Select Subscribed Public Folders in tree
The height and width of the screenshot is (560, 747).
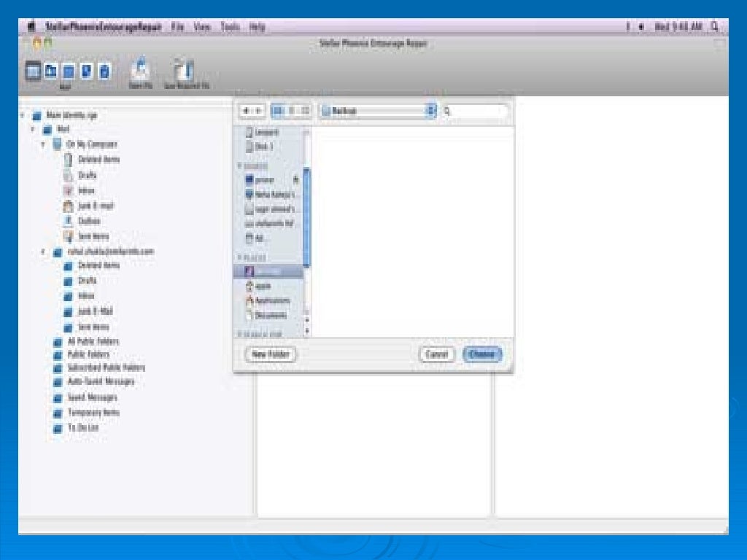pos(99,367)
